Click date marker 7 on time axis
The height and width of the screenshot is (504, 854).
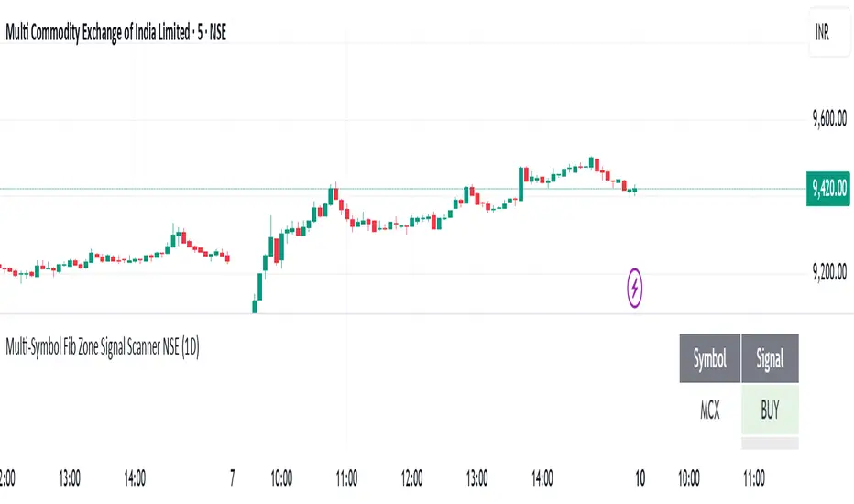tap(233, 477)
